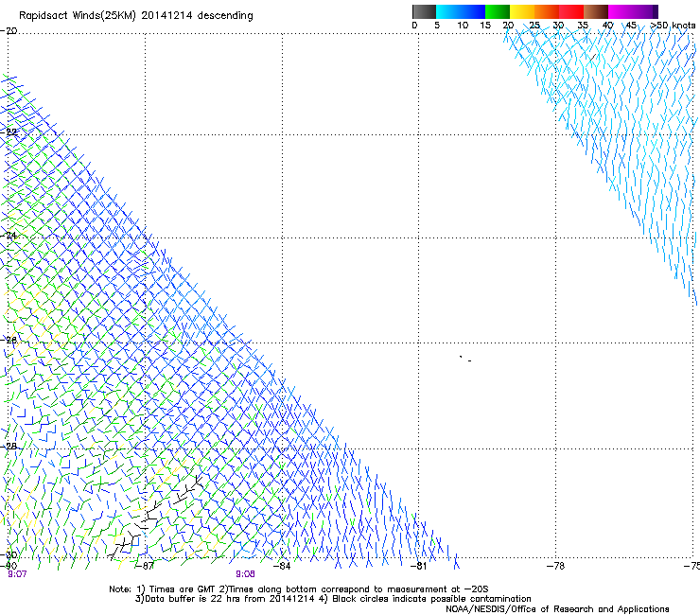The width and height of the screenshot is (700, 615).
Task: Click the '-26' latitude axis label
Action: click(x=9, y=341)
